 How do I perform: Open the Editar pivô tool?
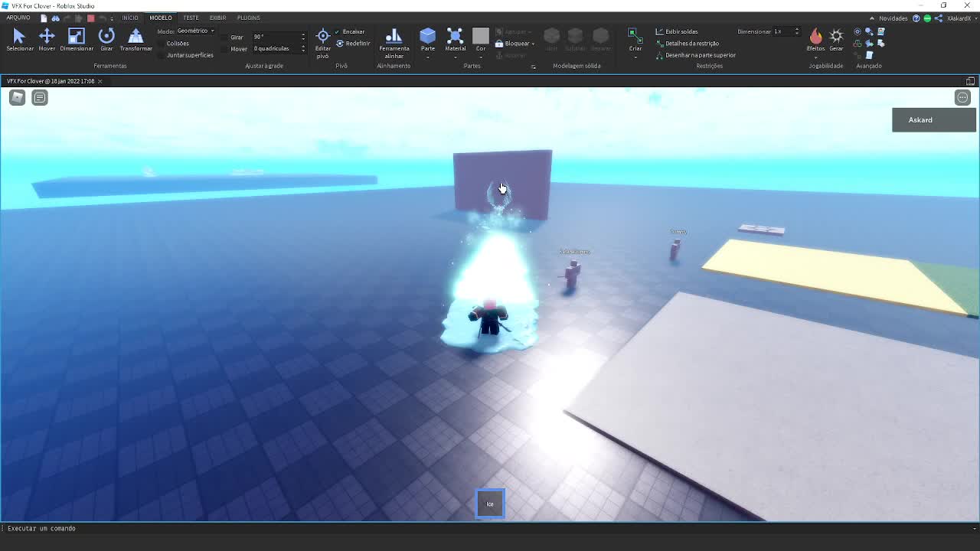(323, 38)
